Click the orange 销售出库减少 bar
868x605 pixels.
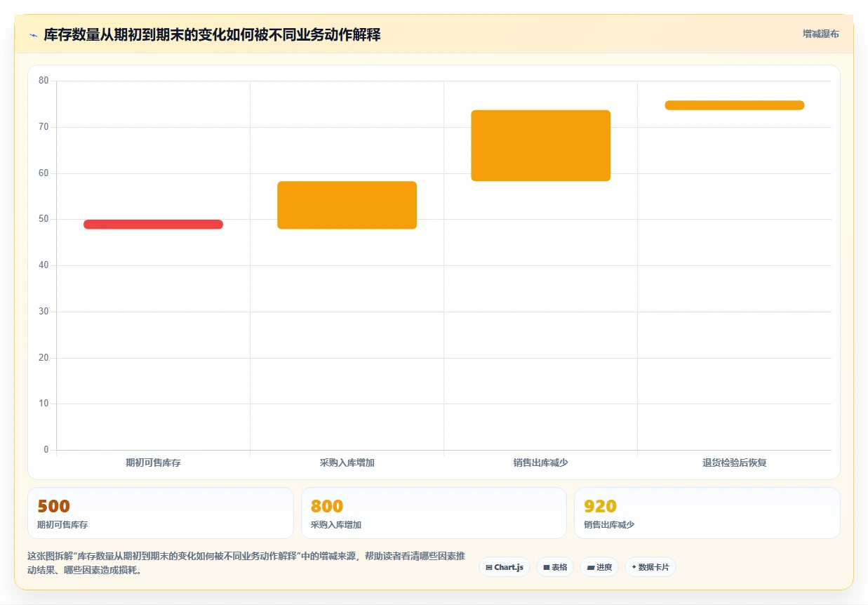tap(540, 145)
